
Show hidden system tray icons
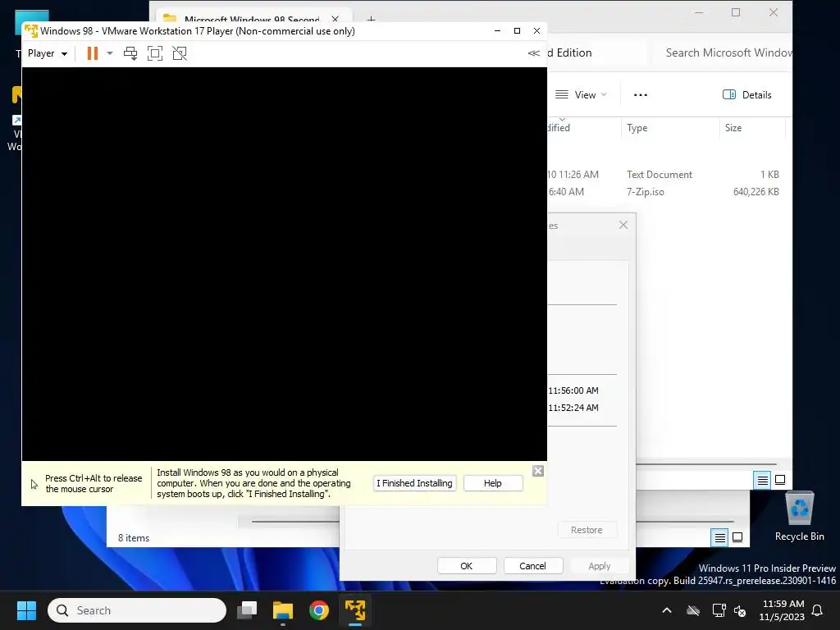(667, 610)
